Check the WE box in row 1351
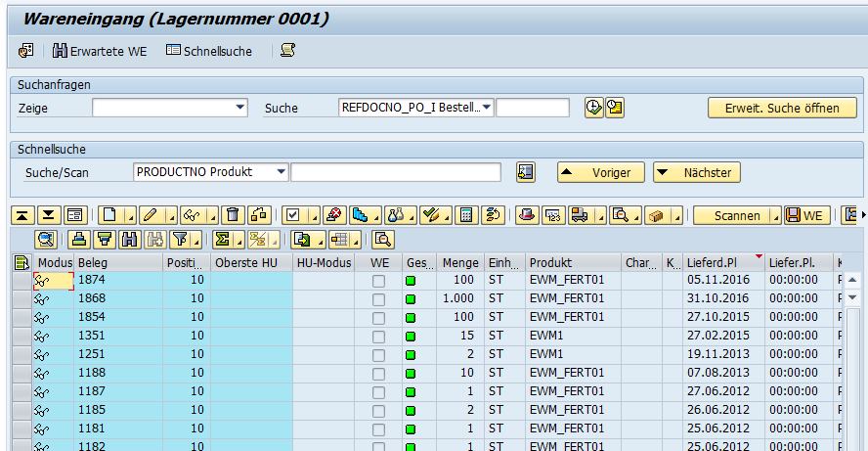The width and height of the screenshot is (868, 451). click(378, 336)
